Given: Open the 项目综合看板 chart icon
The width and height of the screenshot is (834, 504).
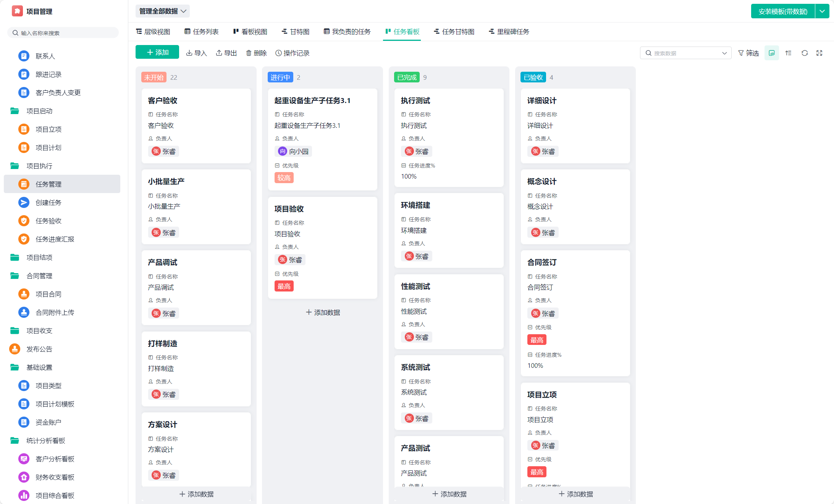Looking at the screenshot, I should [24, 496].
